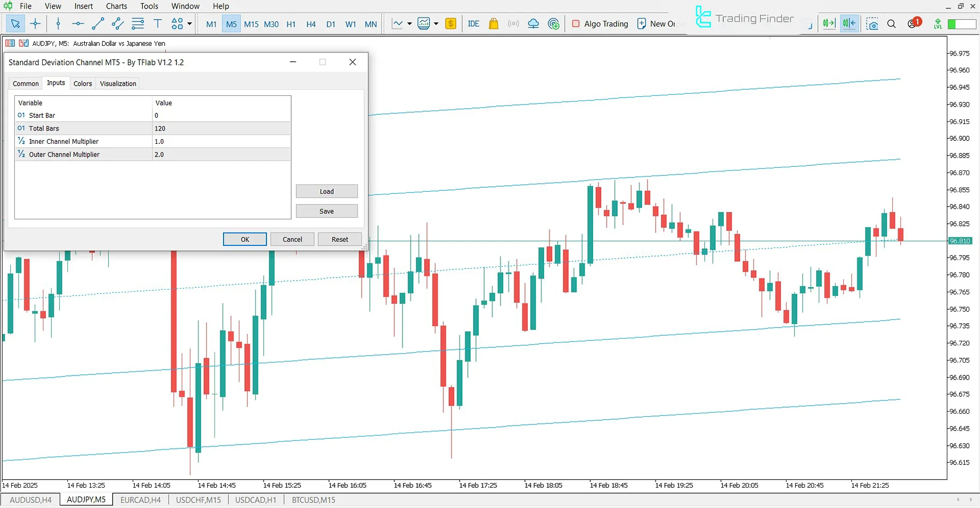
Task: Open the search magnifier in the toolbar
Action: [x=892, y=23]
